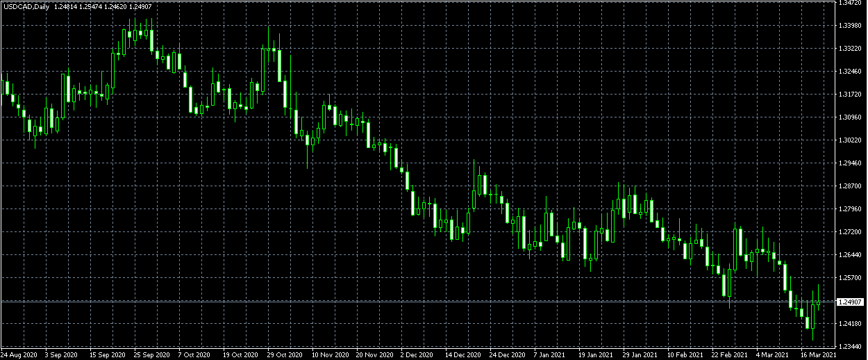Pick the 1.31720 price axis value

coord(851,95)
